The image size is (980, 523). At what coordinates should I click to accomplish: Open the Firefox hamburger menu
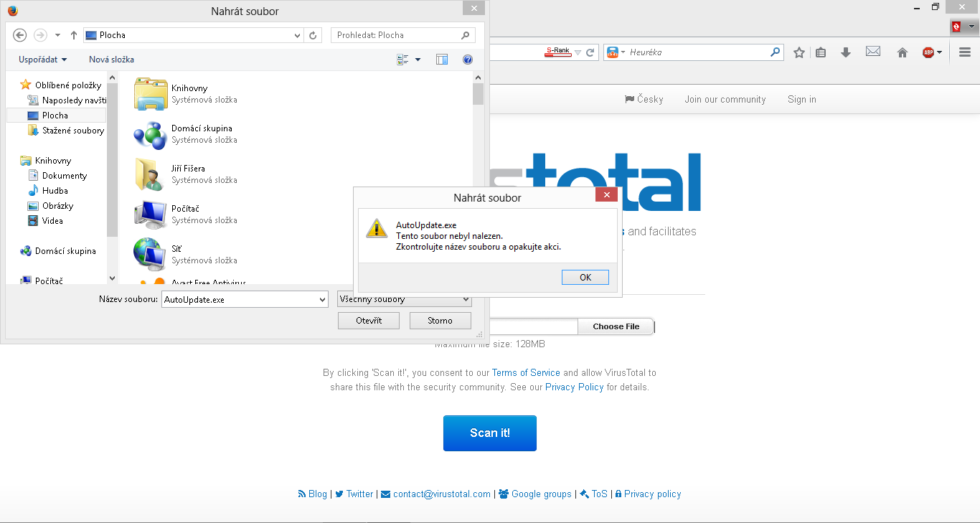click(965, 52)
